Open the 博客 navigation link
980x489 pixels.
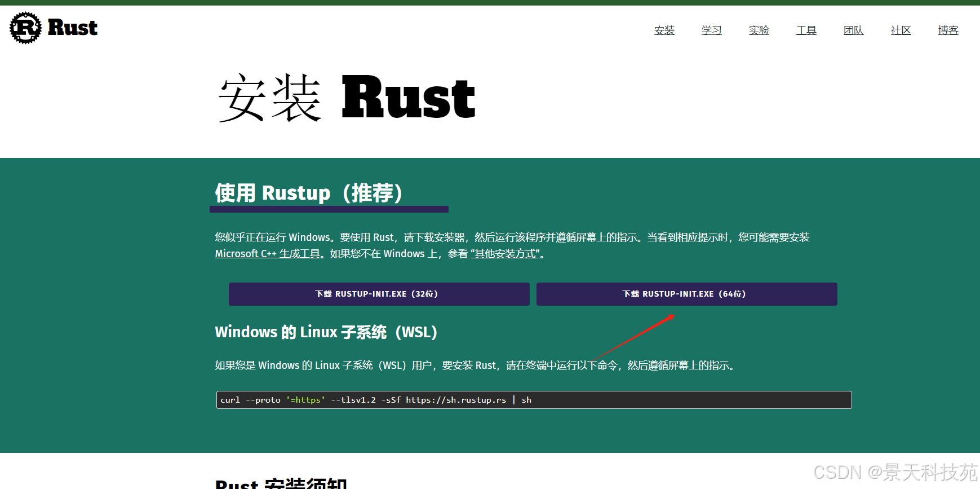(x=948, y=30)
